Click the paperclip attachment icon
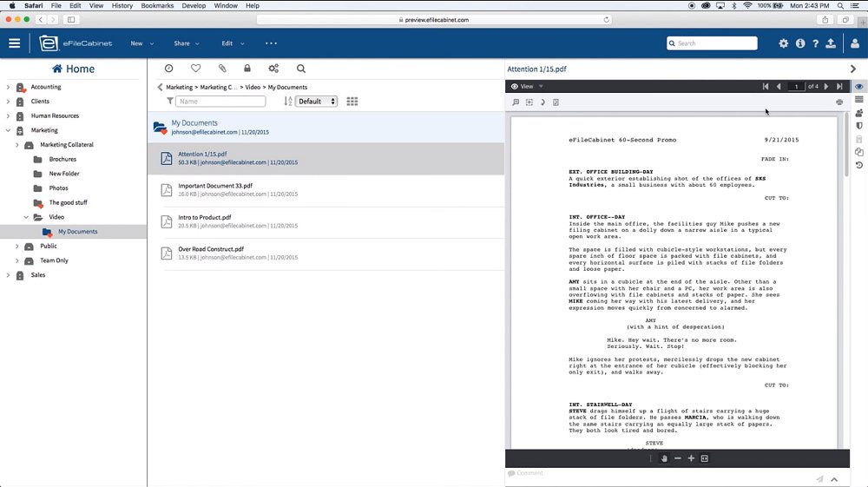868x487 pixels. coord(221,69)
